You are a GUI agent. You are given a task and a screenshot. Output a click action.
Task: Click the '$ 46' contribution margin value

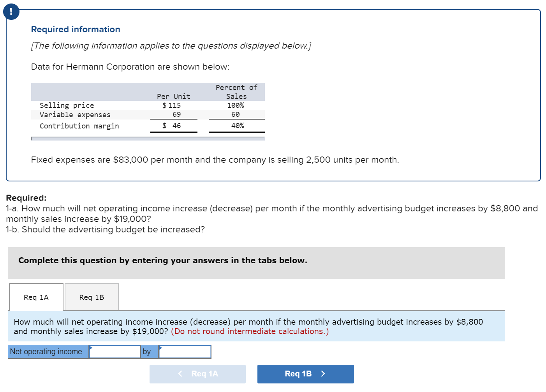172,125
